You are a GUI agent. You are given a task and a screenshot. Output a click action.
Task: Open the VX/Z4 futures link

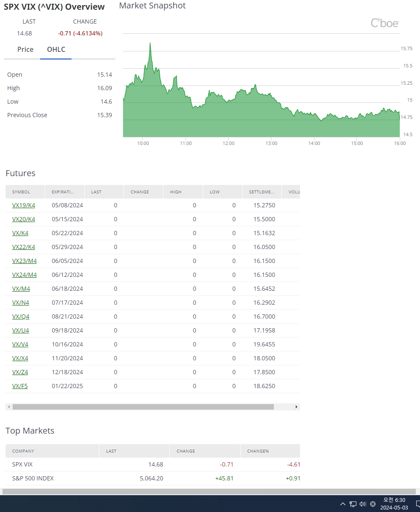[20, 372]
